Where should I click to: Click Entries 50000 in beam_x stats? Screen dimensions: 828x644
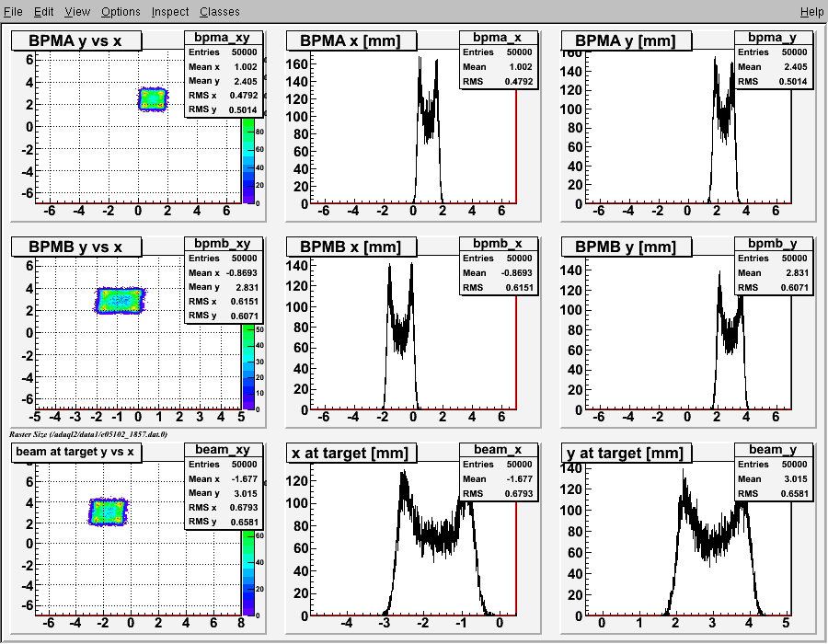[498, 464]
